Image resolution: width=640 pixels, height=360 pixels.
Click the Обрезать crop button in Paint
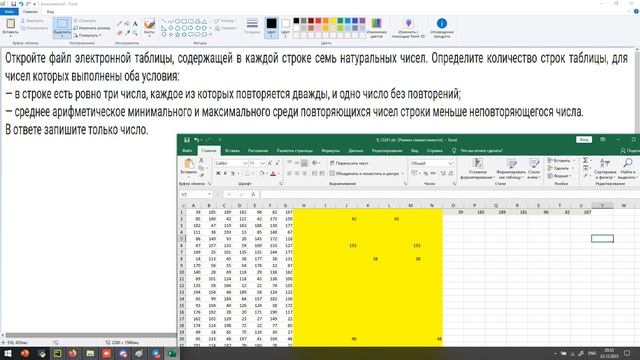[x=85, y=21]
